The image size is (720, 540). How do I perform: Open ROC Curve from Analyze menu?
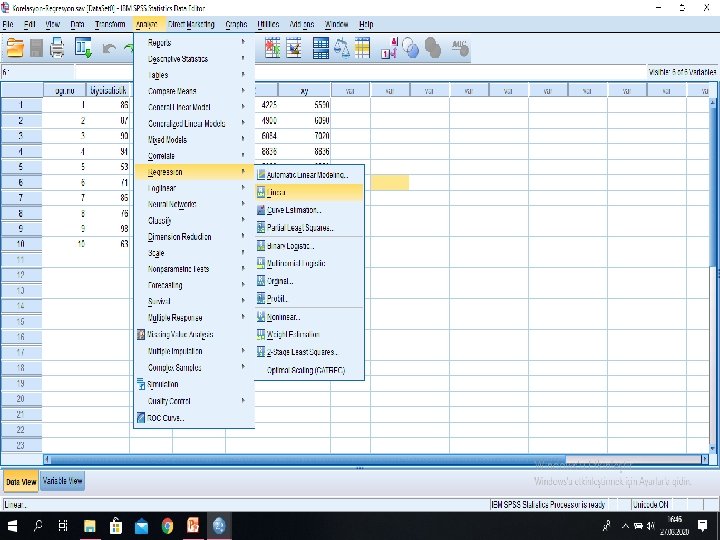pyautogui.click(x=194, y=418)
